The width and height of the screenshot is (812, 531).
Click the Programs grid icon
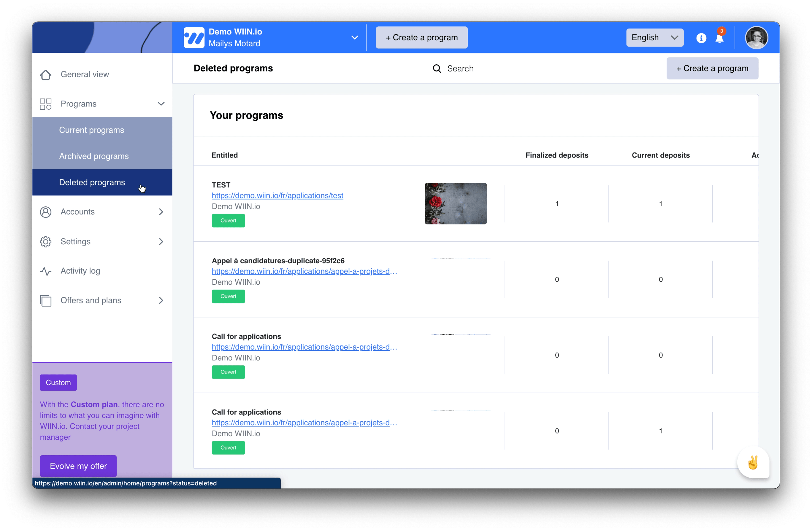(x=46, y=104)
